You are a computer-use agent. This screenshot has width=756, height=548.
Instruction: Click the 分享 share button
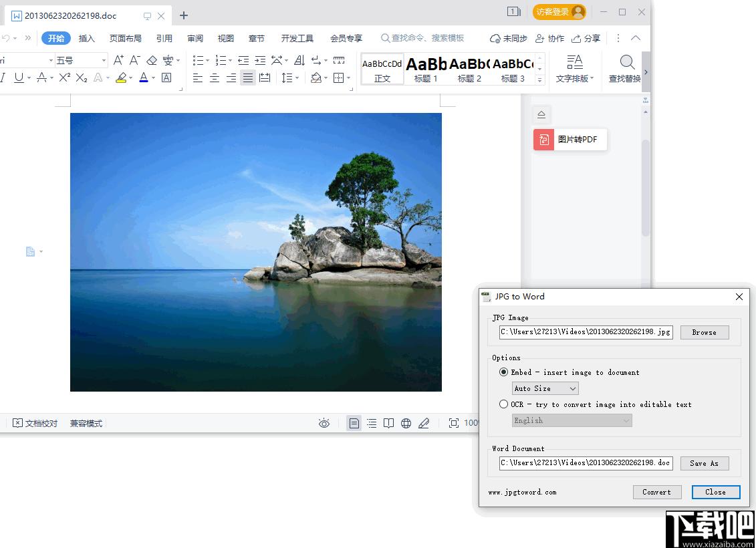pyautogui.click(x=586, y=38)
